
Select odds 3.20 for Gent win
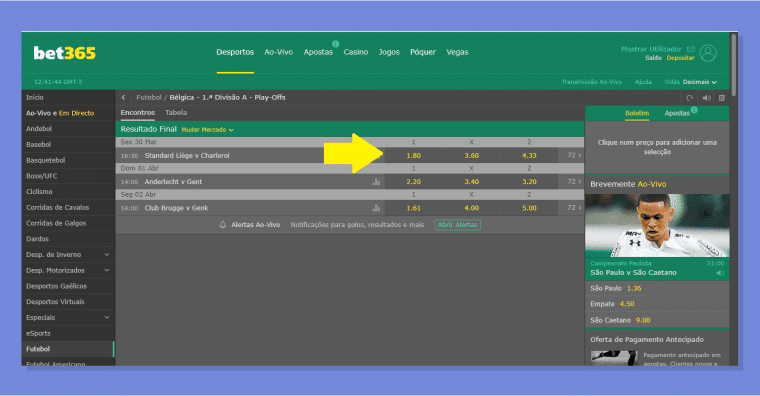pos(529,182)
